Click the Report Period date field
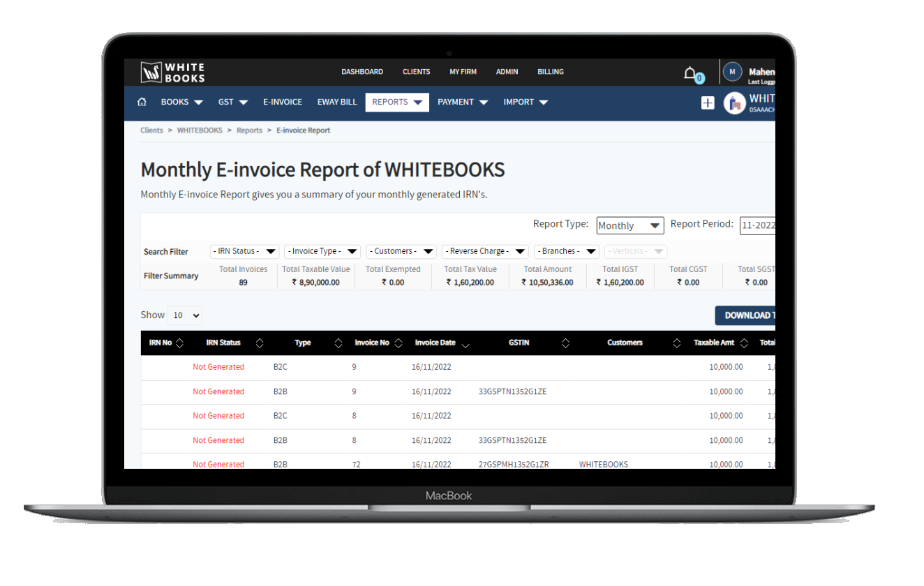Viewport: 924px width, 586px height. tap(758, 225)
